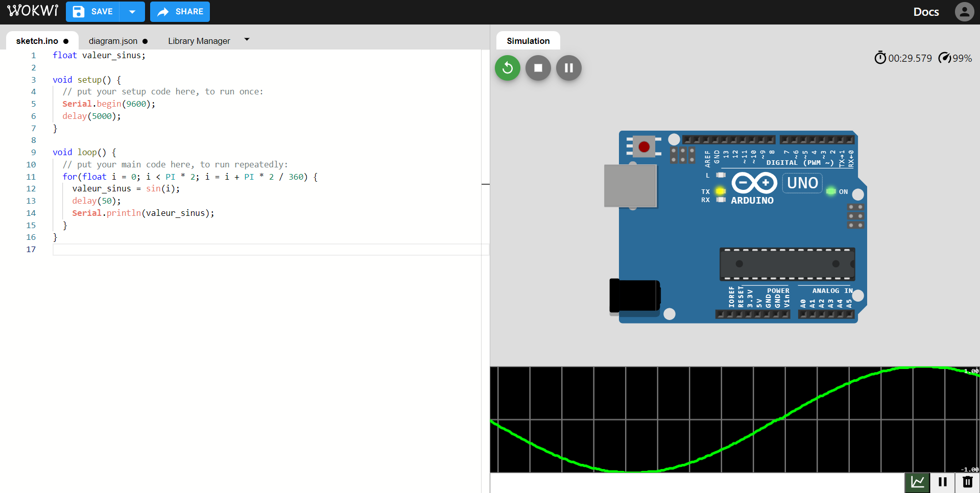The image size is (980, 493).
Task: Place cursor on "Serial.begin(9600);" line
Action: point(109,104)
